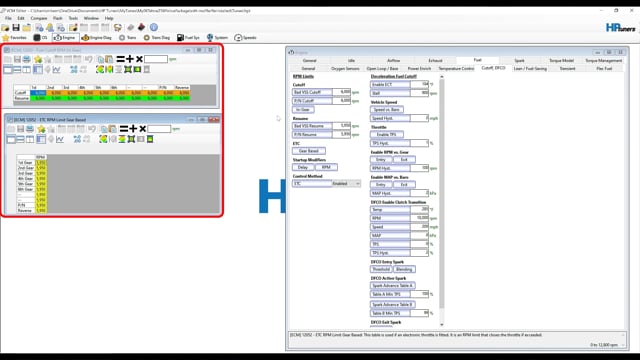Click the multiply operator in ETC RPM Limit window
The height and width of the screenshot is (360, 640).
click(x=142, y=129)
